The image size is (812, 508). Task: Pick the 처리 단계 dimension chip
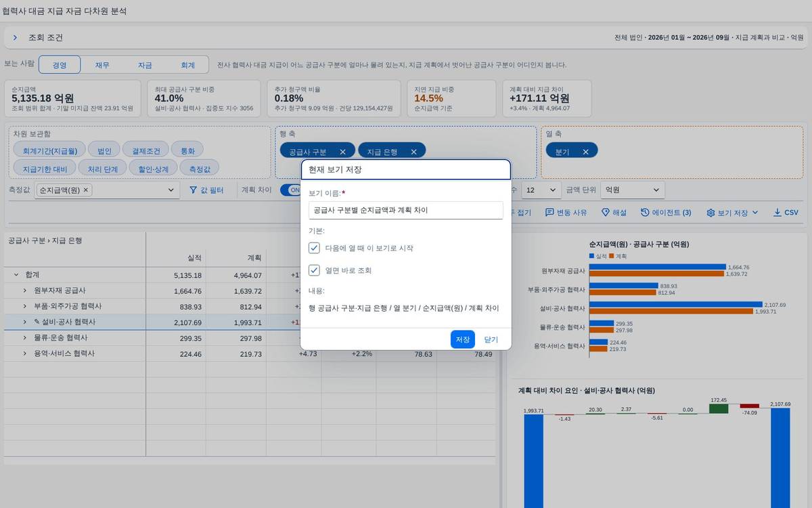pyautogui.click(x=102, y=169)
